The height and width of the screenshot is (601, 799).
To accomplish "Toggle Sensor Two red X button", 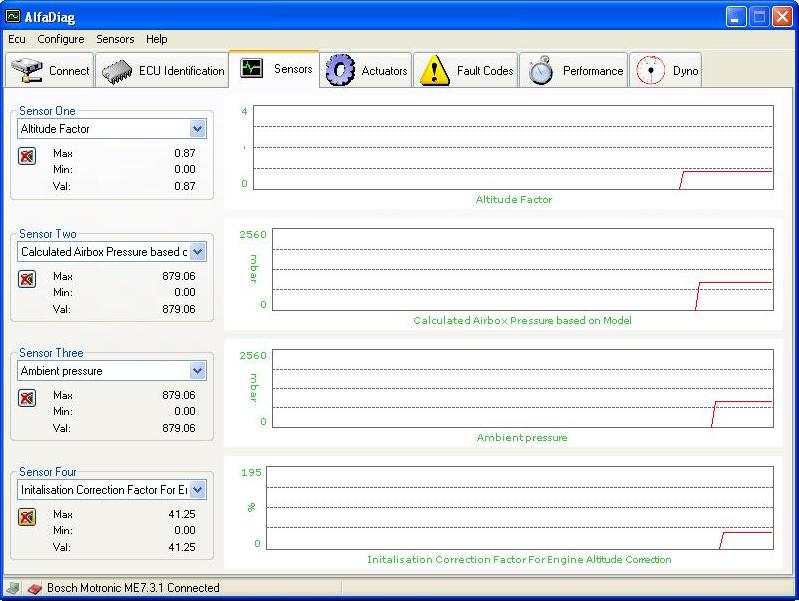I will (x=27, y=279).
